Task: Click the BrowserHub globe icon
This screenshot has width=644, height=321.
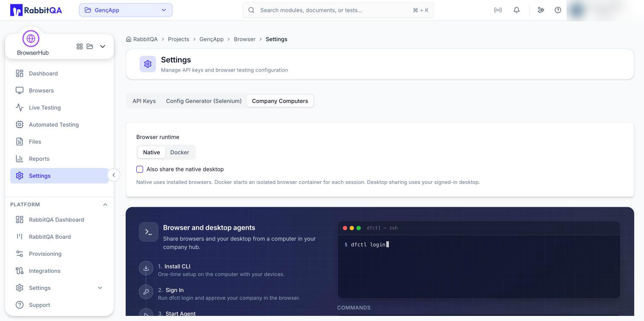Action: 31,39
